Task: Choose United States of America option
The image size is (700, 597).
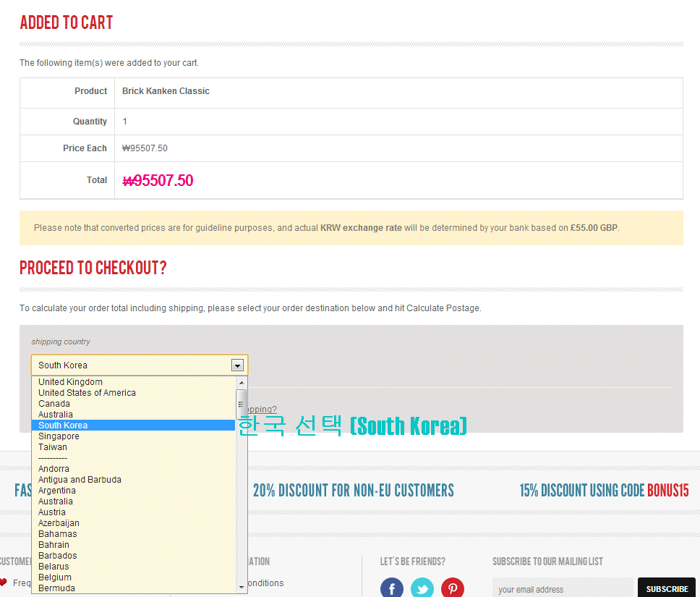Action: point(87,393)
